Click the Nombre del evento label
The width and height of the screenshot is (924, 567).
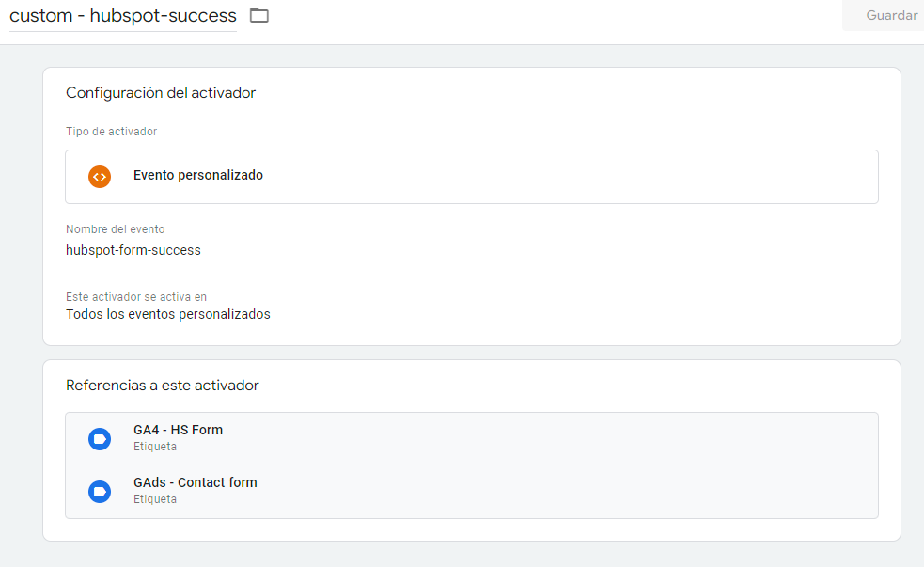click(x=116, y=229)
